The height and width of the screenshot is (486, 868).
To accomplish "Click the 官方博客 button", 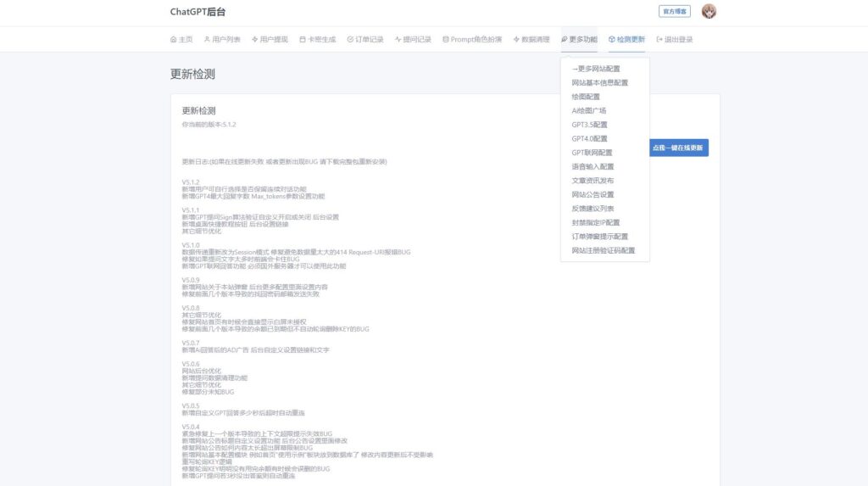I will [x=674, y=11].
